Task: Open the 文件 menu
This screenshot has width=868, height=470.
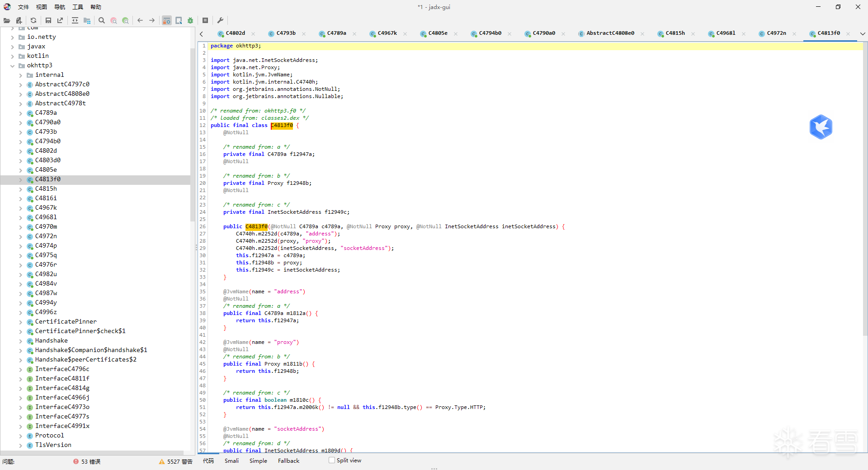Action: (x=24, y=7)
